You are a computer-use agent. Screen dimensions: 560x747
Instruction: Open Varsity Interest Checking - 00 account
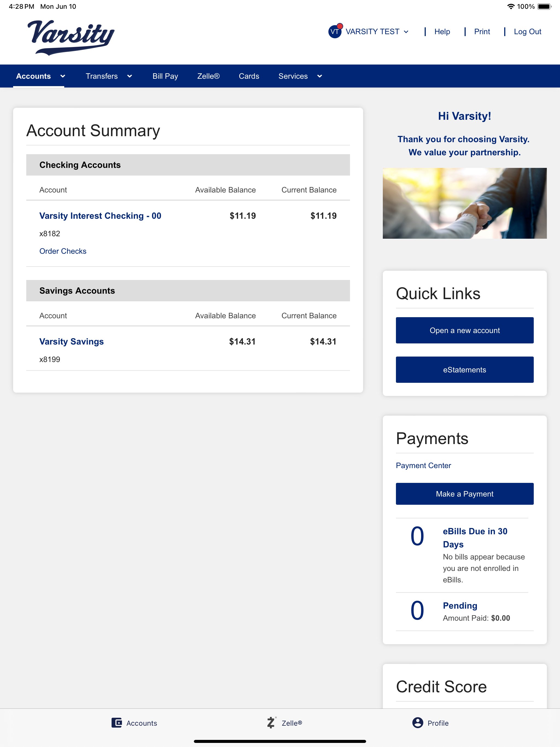tap(100, 215)
